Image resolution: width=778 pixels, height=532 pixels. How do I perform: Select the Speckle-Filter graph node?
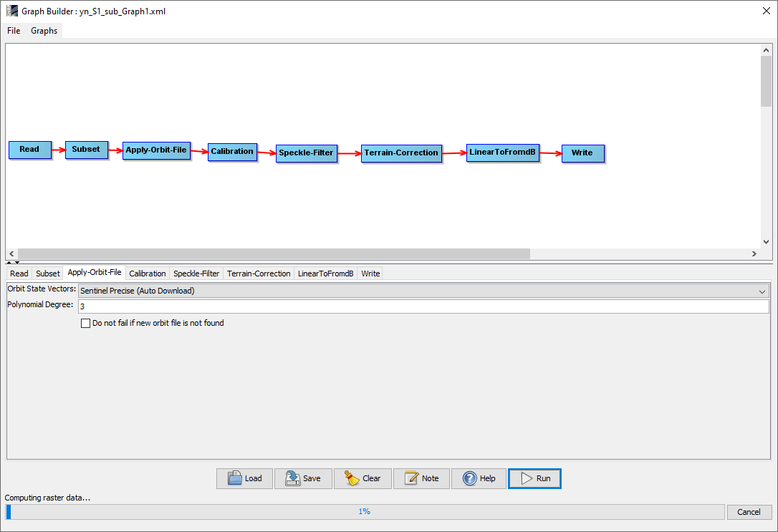point(306,153)
